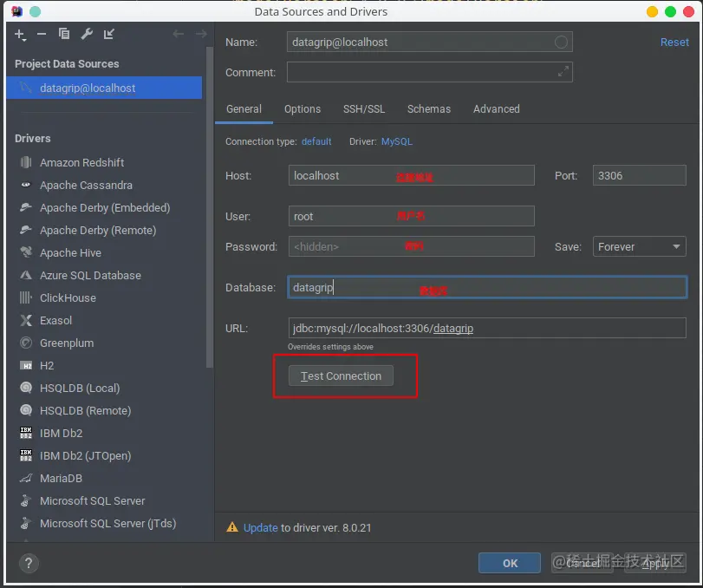Open SSH/SSL tab
The height and width of the screenshot is (588, 703).
click(x=364, y=109)
